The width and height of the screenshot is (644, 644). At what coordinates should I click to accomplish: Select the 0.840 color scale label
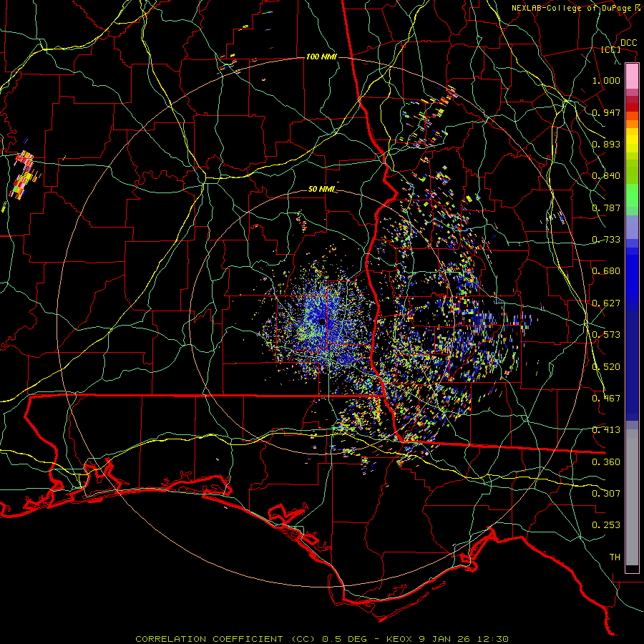click(606, 176)
